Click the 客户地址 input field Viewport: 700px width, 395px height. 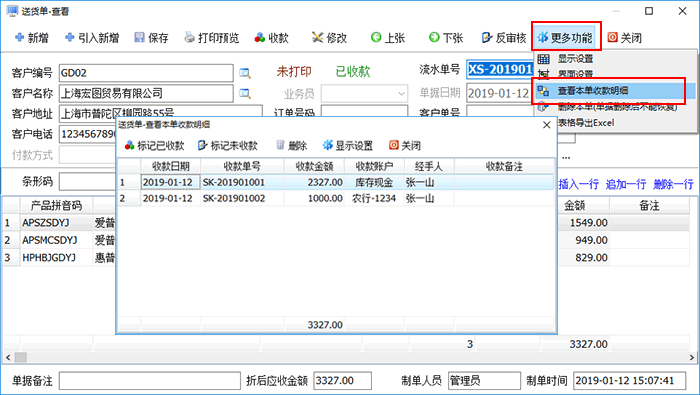[161, 111]
